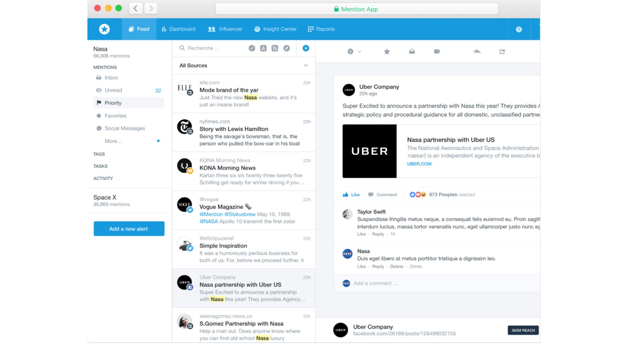Expand the ACTIVITY section
This screenshot has height=344, width=644.
pyautogui.click(x=103, y=178)
